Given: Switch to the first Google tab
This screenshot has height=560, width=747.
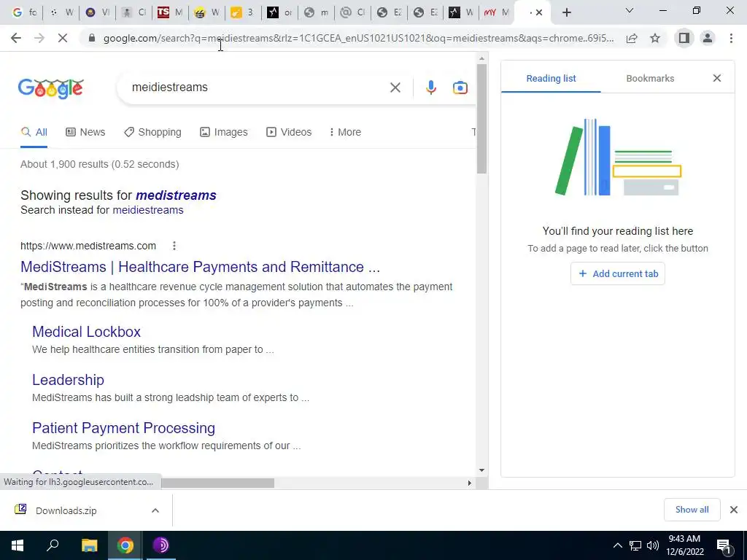Looking at the screenshot, I should [24, 12].
